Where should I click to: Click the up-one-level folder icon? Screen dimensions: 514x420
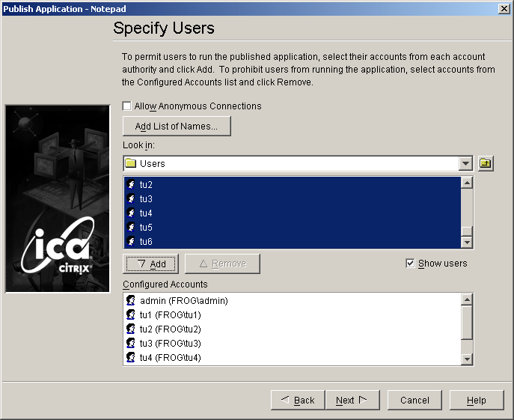[486, 163]
